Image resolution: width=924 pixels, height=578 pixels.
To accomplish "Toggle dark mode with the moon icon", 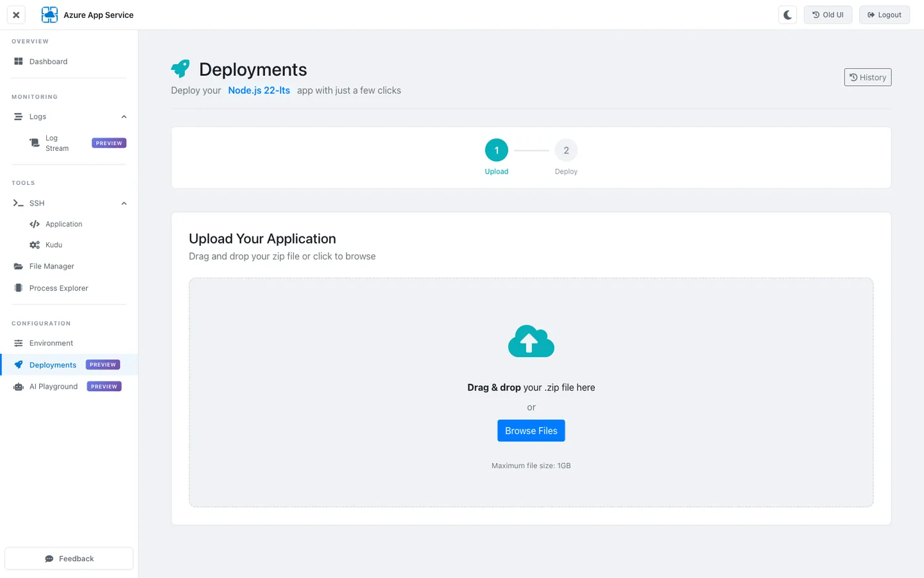I will 787,15.
